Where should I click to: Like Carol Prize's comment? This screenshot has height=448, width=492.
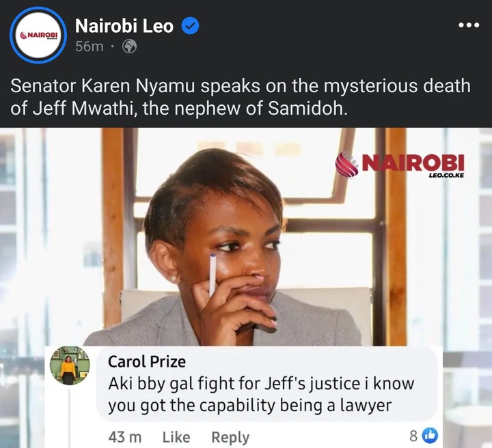(176, 437)
